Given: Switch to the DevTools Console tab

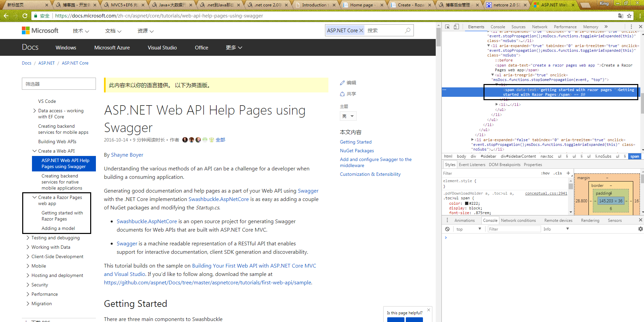Looking at the screenshot, I should tap(498, 27).
